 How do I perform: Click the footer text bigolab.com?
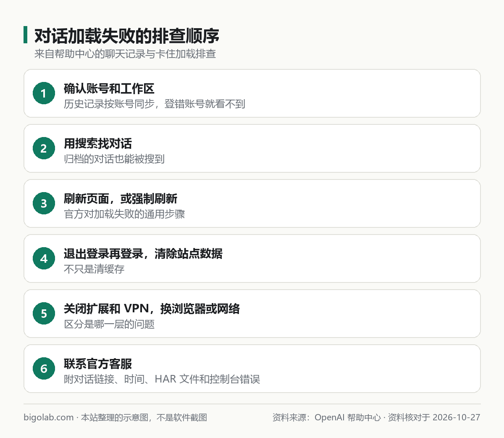[x=49, y=417]
